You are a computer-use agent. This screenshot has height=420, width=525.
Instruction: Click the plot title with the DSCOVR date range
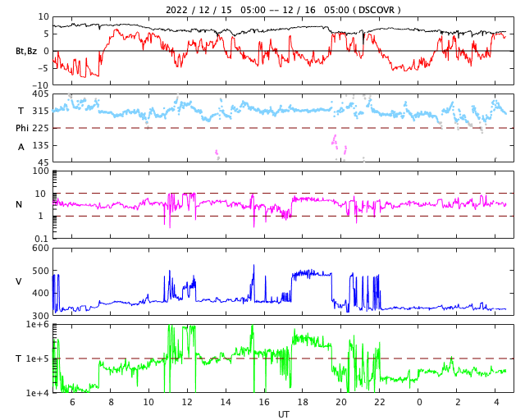[283, 10]
